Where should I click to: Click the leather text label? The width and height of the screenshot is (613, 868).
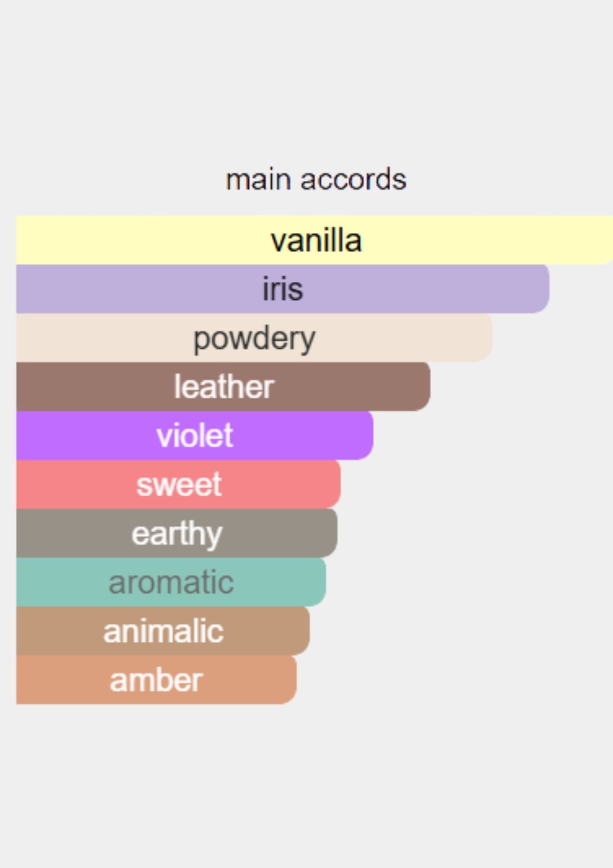(224, 387)
